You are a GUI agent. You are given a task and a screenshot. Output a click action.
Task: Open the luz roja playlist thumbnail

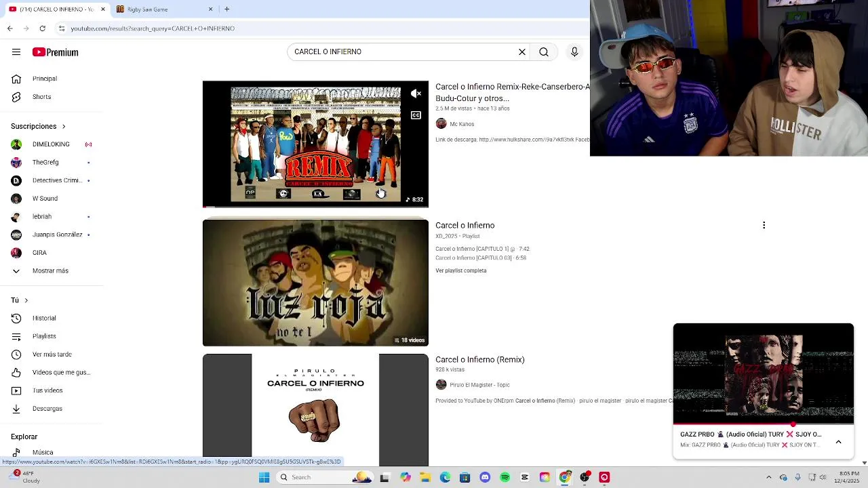coord(315,283)
